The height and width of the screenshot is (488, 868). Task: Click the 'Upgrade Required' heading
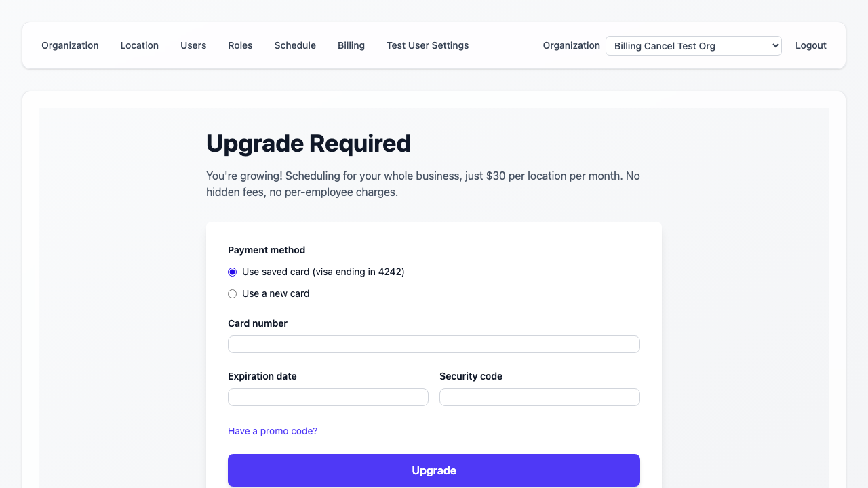(309, 143)
